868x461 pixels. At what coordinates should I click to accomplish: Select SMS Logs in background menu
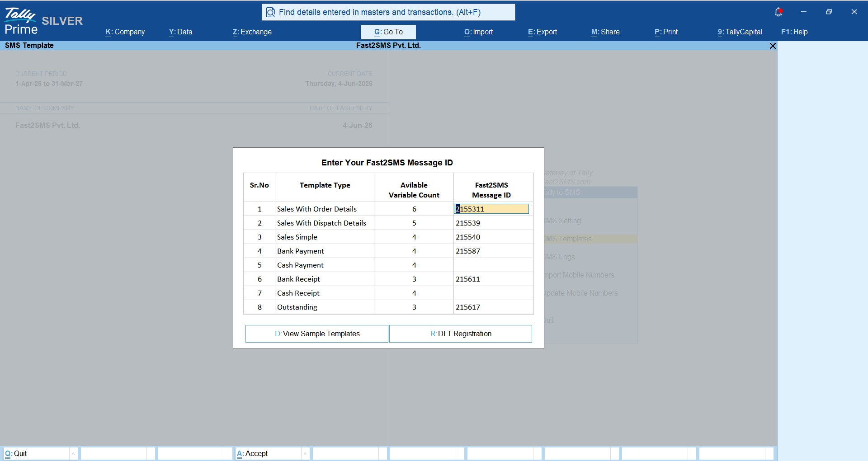(559, 257)
